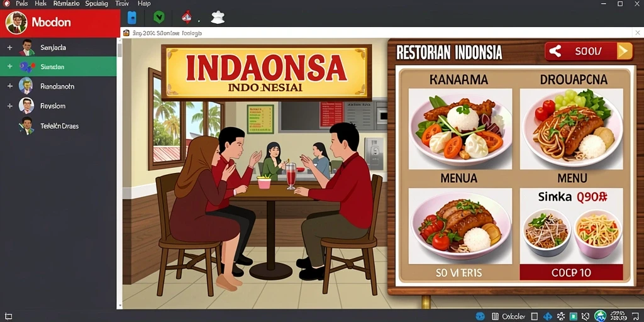Click the red app logo in menu bar

tap(6, 3)
